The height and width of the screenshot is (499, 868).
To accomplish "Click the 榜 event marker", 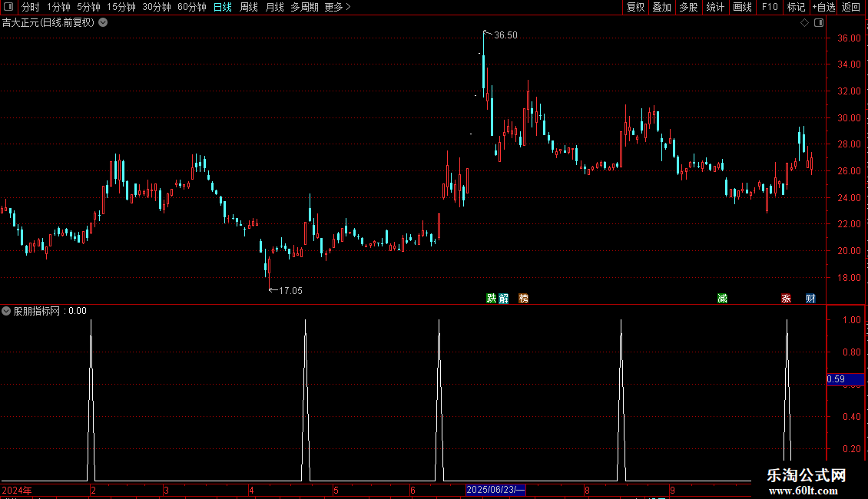I will (523, 299).
